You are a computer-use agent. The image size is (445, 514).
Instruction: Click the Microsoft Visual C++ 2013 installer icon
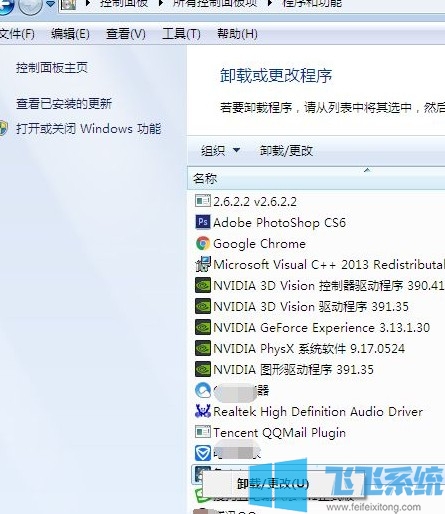click(203, 264)
